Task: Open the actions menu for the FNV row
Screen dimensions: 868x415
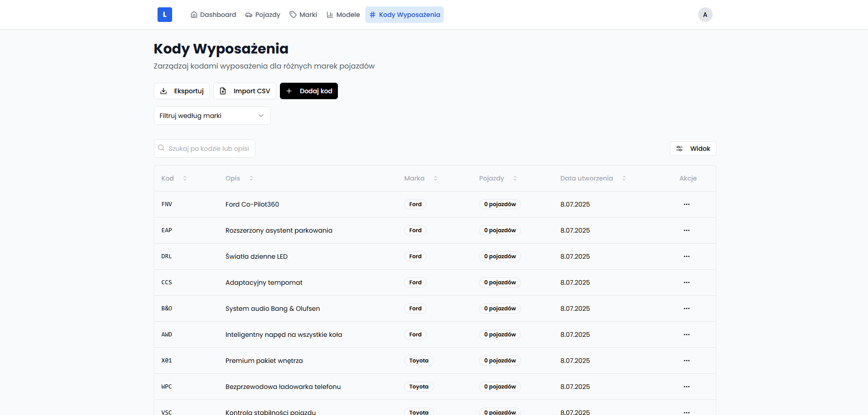Action: [687, 204]
